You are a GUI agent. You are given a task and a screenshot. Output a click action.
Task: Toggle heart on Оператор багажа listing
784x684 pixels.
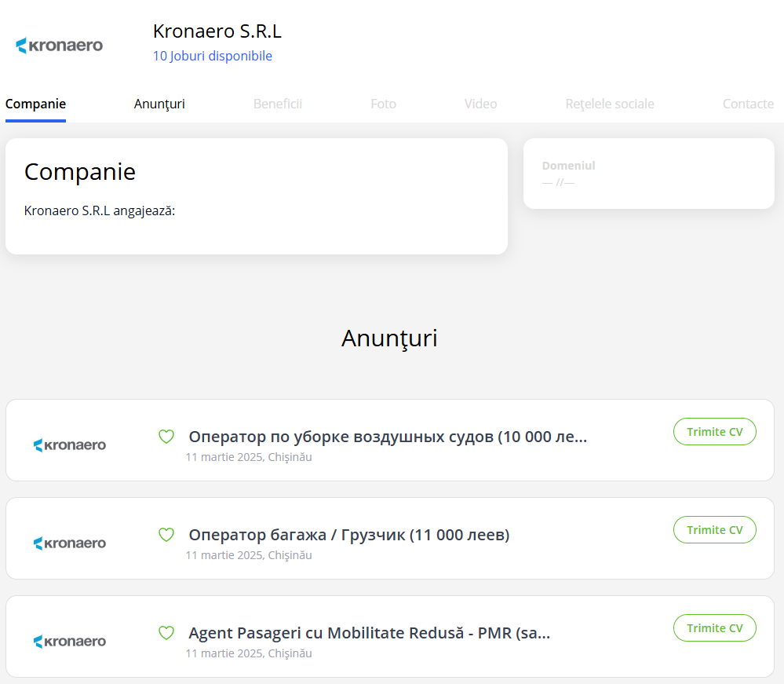166,535
